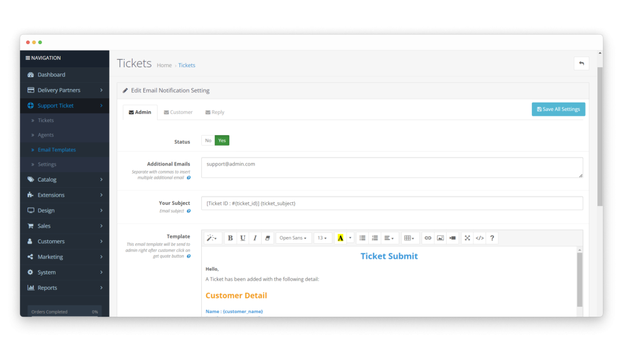
Task: Open the editor help question mark
Action: click(492, 238)
